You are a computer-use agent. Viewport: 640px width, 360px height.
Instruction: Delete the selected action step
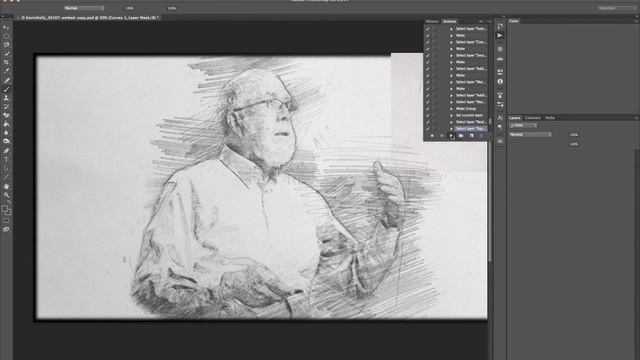coord(481,136)
